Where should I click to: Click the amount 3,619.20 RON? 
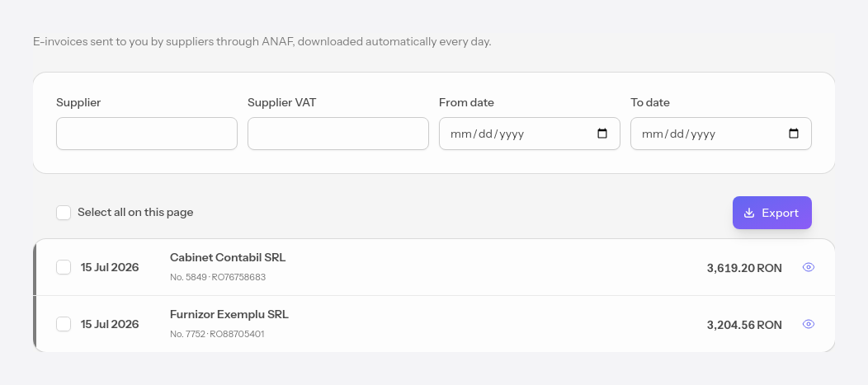744,268
